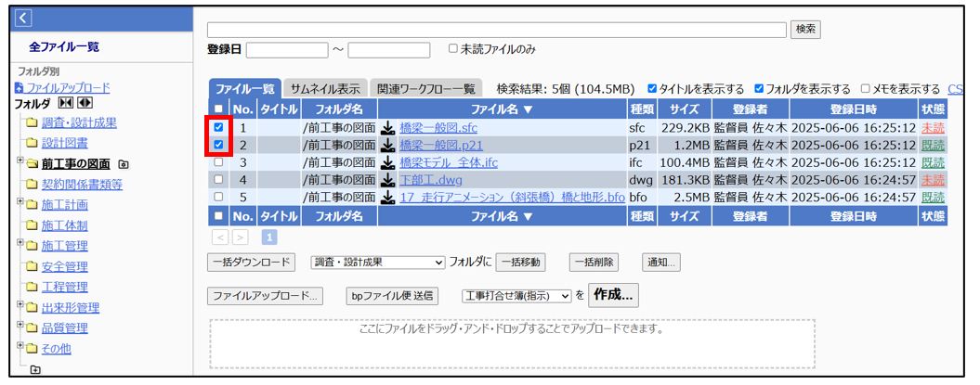Viewport: 980px width, 385px height.
Task: Sort by the ファイル名 column header
Action: (x=502, y=109)
